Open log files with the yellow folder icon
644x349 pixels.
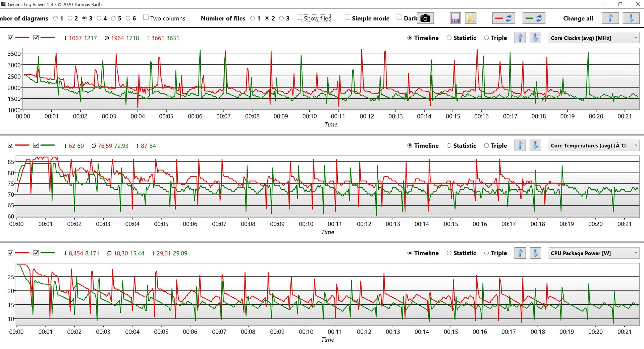click(470, 18)
